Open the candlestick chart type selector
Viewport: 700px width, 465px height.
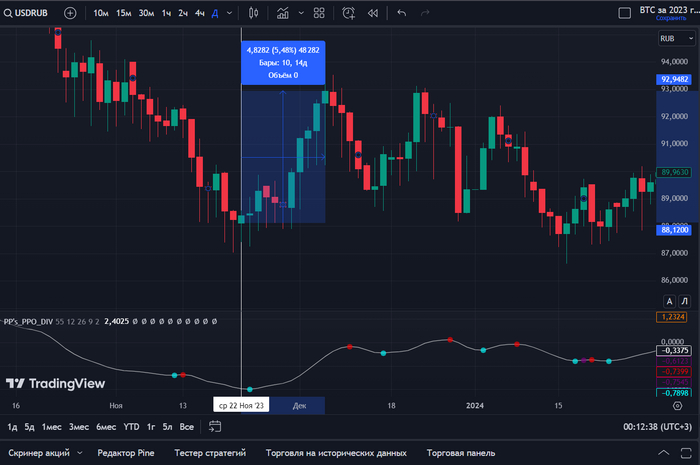[253, 13]
